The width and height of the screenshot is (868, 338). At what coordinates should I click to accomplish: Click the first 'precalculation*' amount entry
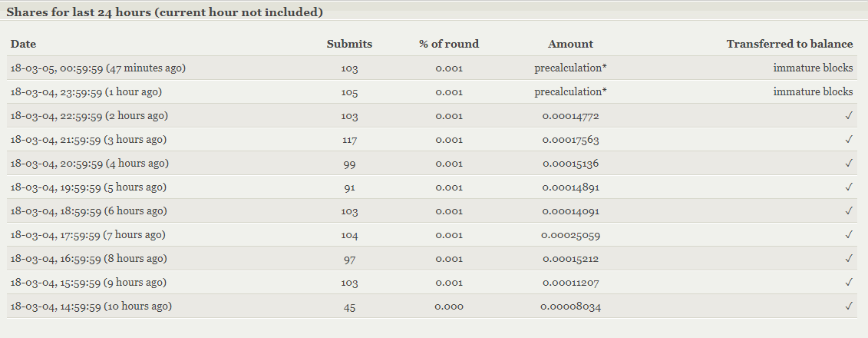[x=570, y=68]
